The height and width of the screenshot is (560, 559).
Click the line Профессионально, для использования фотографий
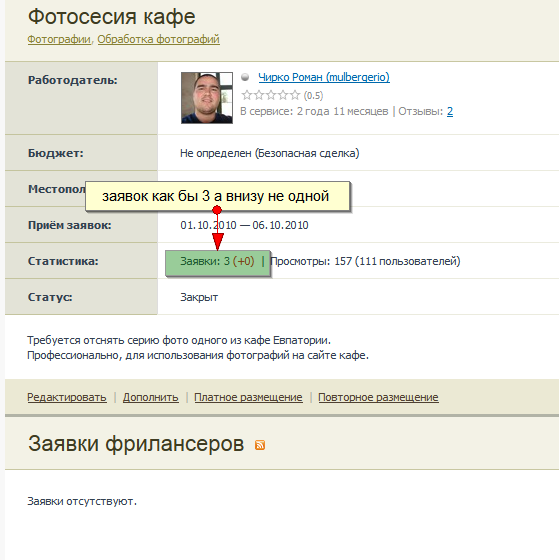click(x=198, y=356)
